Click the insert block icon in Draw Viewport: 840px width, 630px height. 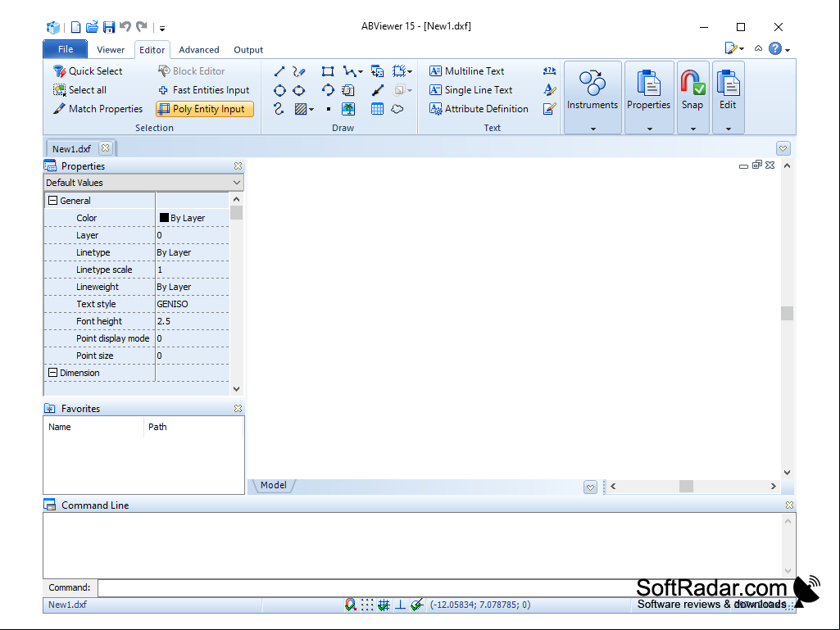coord(377,71)
